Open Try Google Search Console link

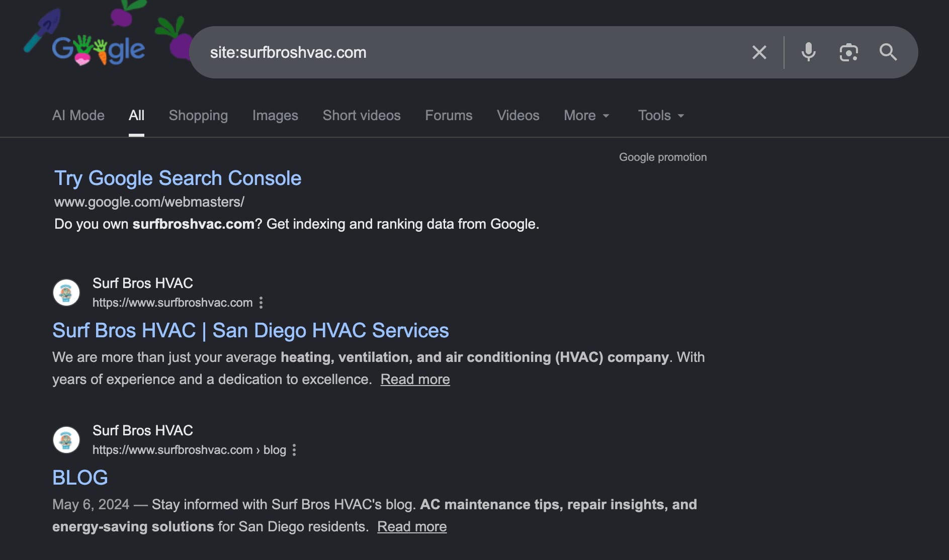tap(178, 178)
